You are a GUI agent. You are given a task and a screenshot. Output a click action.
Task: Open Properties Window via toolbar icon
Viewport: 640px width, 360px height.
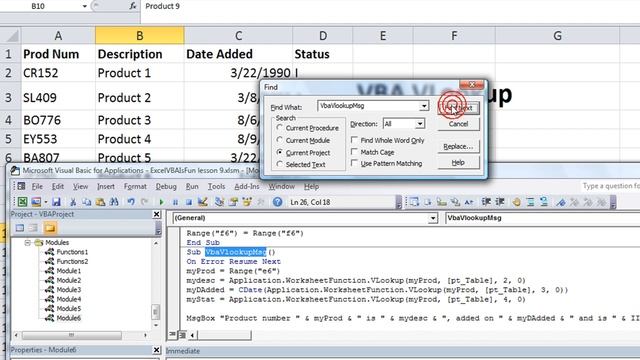tap(233, 202)
